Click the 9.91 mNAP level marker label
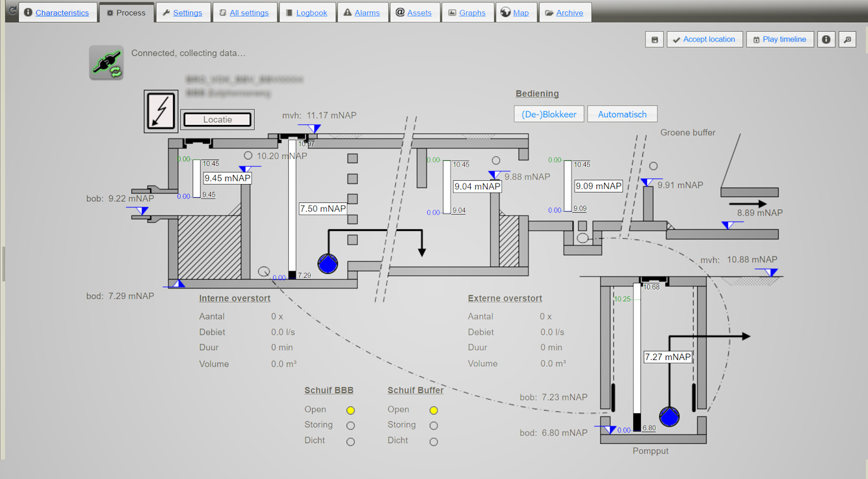This screenshot has height=479, width=868. (680, 185)
